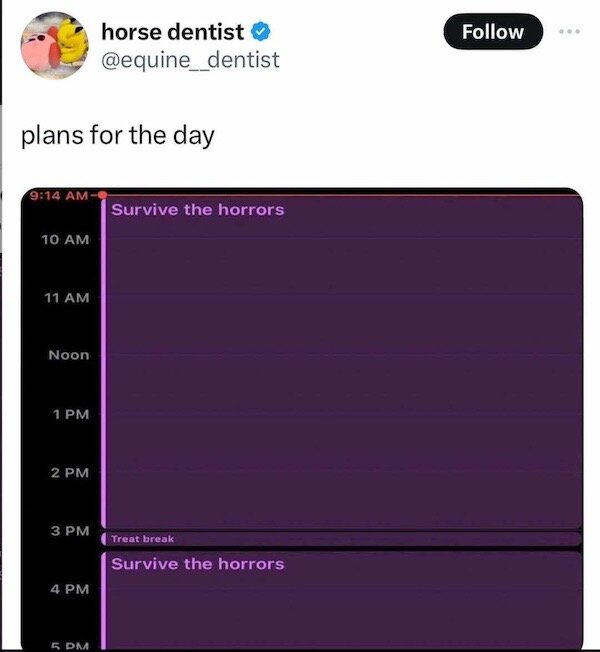Click the red current-time indicator dot

[103, 196]
